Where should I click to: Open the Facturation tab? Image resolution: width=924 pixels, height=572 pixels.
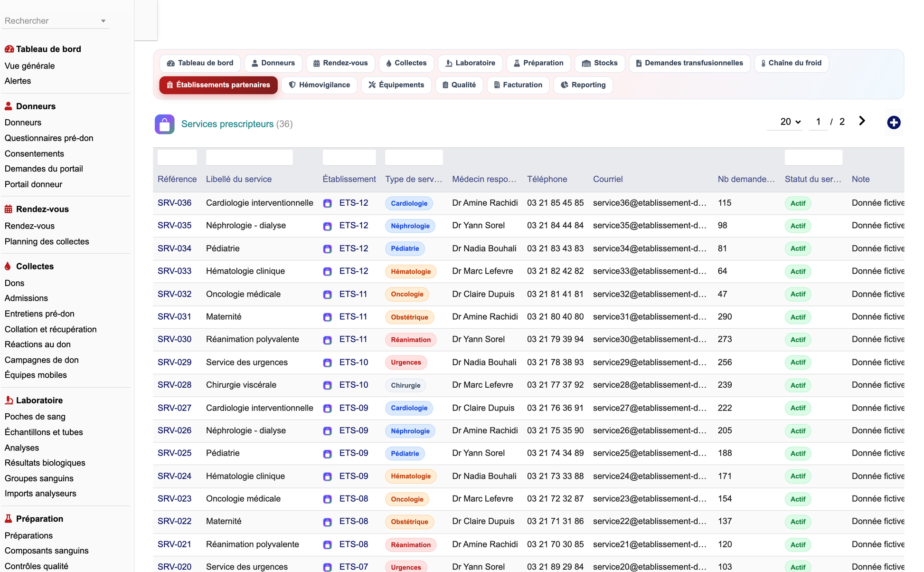click(518, 85)
